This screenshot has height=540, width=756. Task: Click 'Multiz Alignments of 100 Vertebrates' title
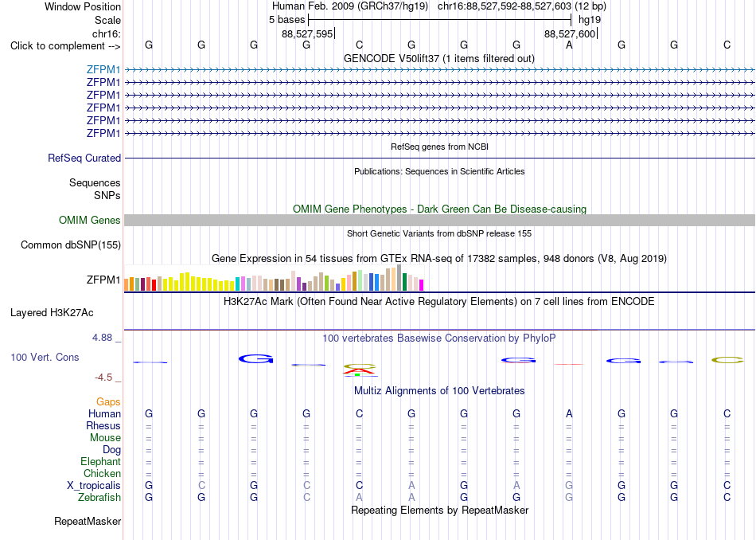(439, 390)
